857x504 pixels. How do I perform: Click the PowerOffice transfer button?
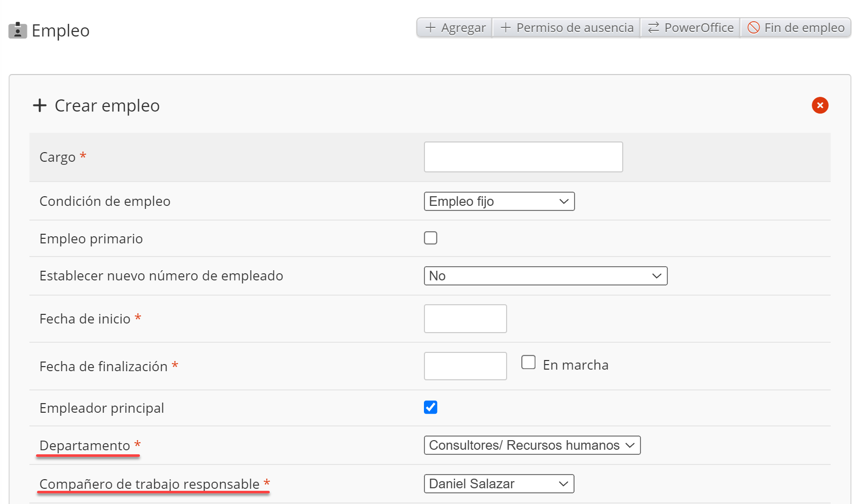coord(690,28)
